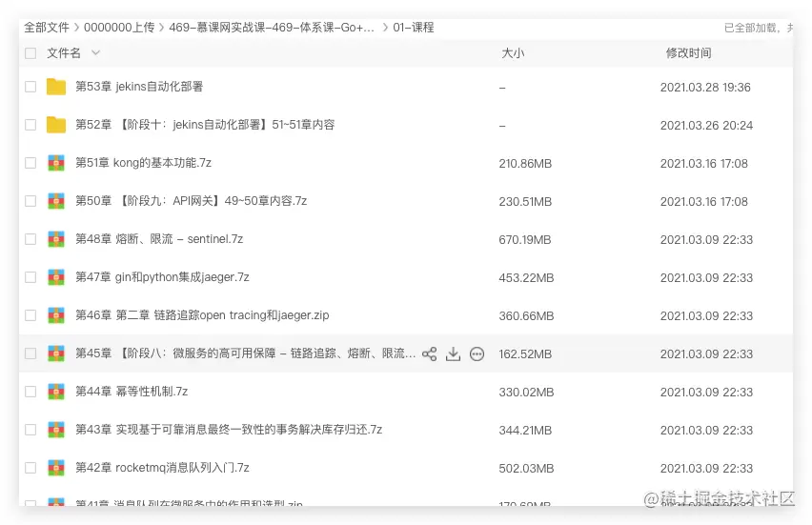Click the archive icon of the 第43章 file
Viewport: 812px width, 525px height.
(x=56, y=430)
